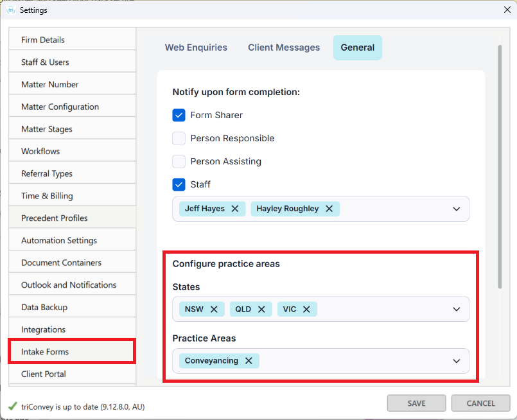Remove NSW from States

pos(214,309)
